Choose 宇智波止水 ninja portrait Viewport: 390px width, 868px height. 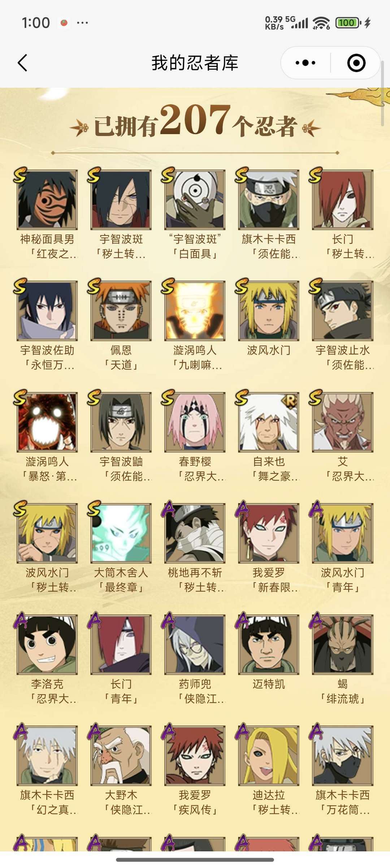click(343, 311)
